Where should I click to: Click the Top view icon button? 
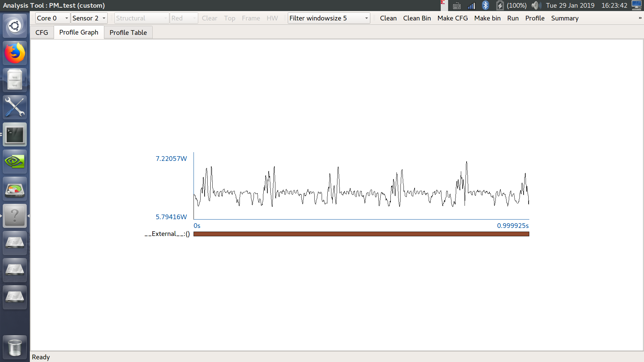point(229,18)
